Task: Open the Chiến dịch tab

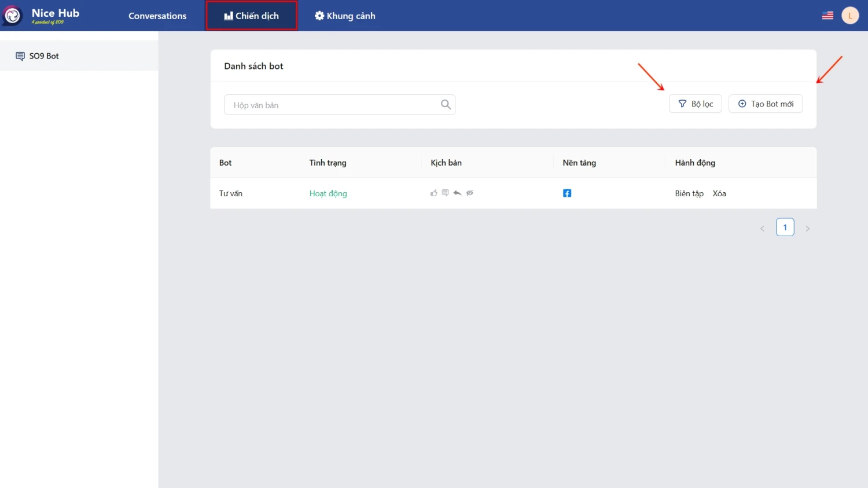Action: point(252,16)
